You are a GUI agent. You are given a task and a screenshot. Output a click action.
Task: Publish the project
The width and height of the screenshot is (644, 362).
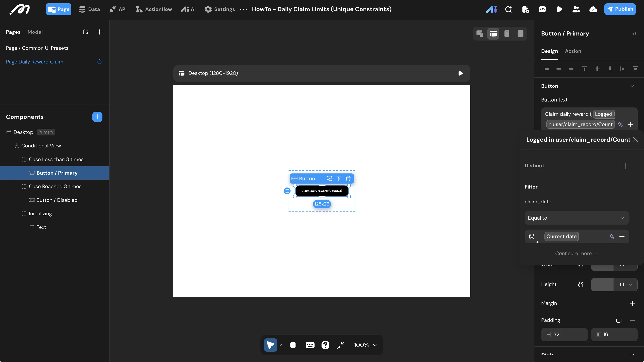pos(620,9)
